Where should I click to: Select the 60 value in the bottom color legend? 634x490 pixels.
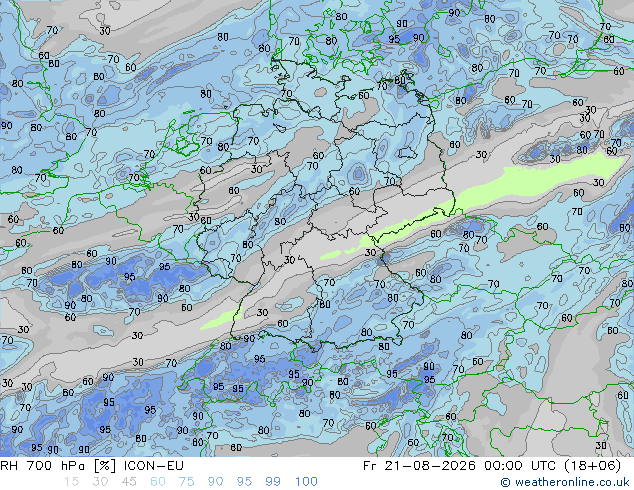click(158, 482)
